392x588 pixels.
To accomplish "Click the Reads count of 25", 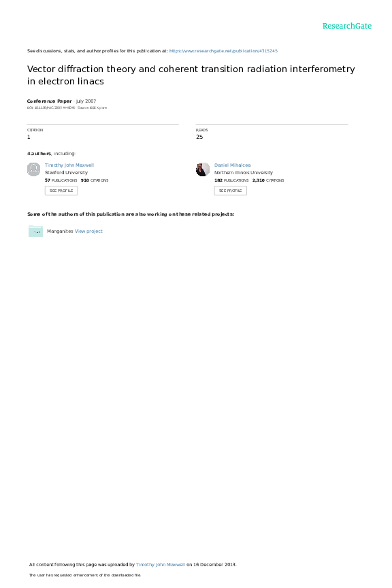I will 199,137.
